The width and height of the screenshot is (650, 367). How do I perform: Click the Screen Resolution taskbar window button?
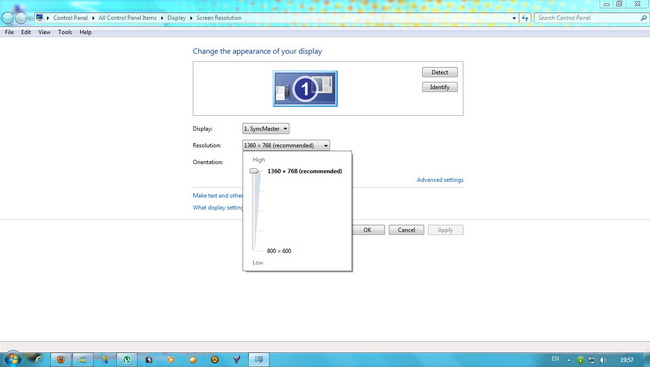pyautogui.click(x=259, y=360)
